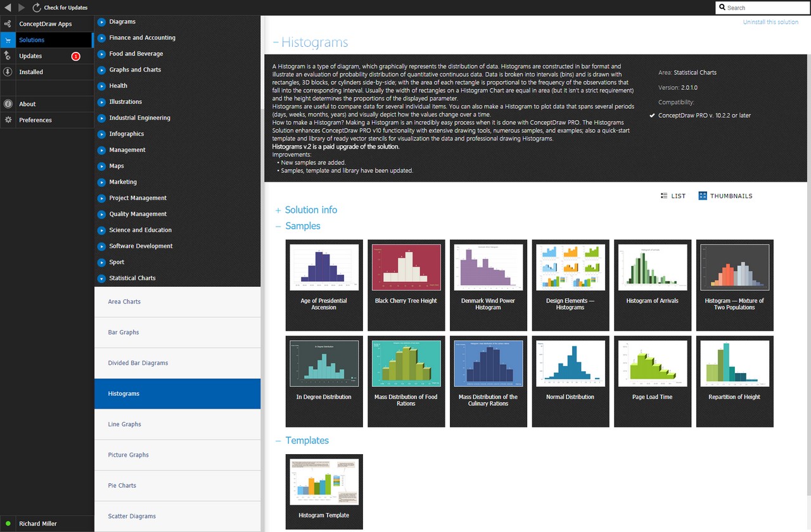Viewport: 811px width, 532px height.
Task: Expand the Health category
Action: point(101,85)
